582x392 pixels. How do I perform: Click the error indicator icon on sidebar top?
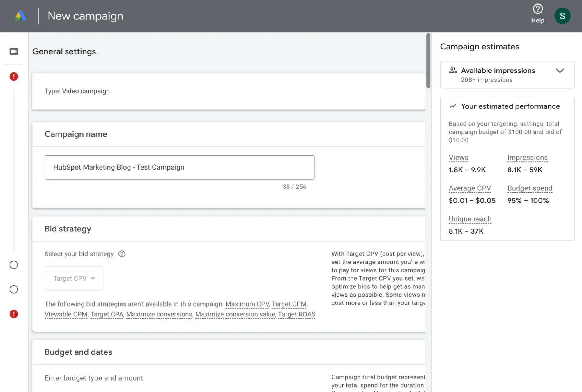click(x=14, y=76)
